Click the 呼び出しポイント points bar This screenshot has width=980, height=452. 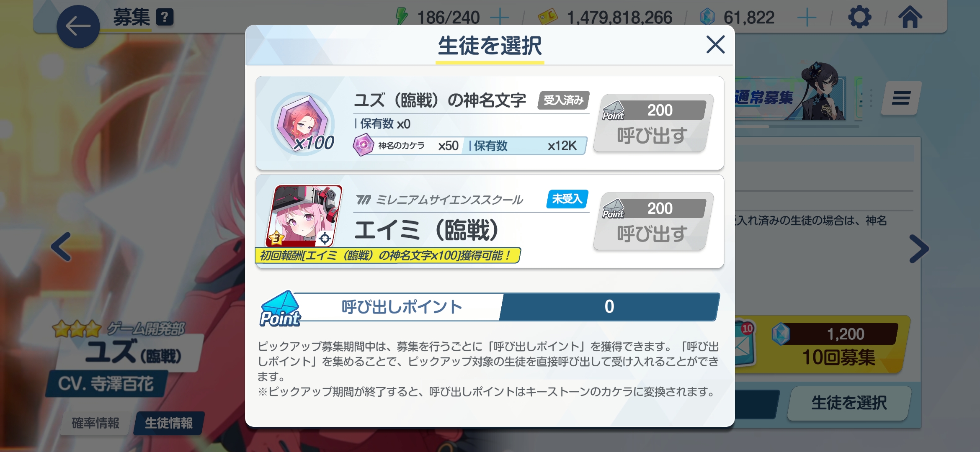coord(490,307)
